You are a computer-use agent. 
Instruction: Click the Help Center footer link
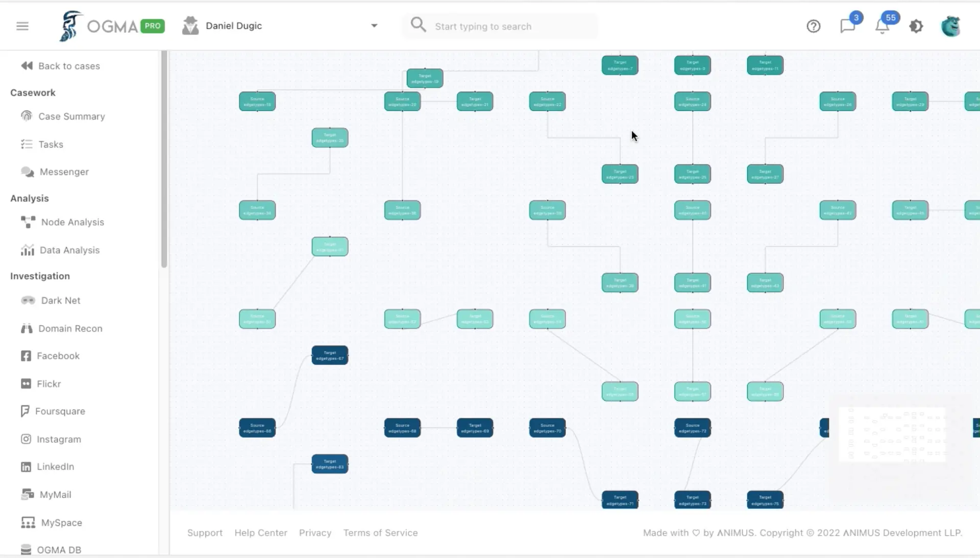click(261, 532)
